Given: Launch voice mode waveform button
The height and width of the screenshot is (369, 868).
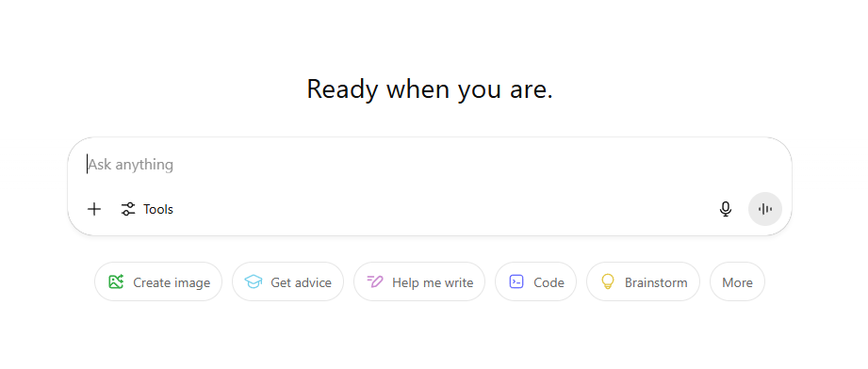Looking at the screenshot, I should pyautogui.click(x=765, y=209).
